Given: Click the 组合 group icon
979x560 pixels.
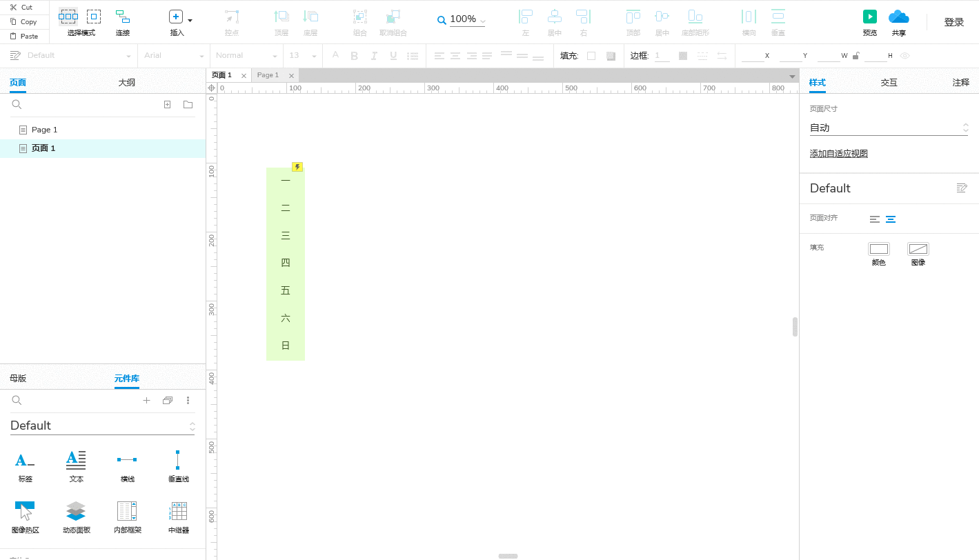Looking at the screenshot, I should [x=360, y=17].
